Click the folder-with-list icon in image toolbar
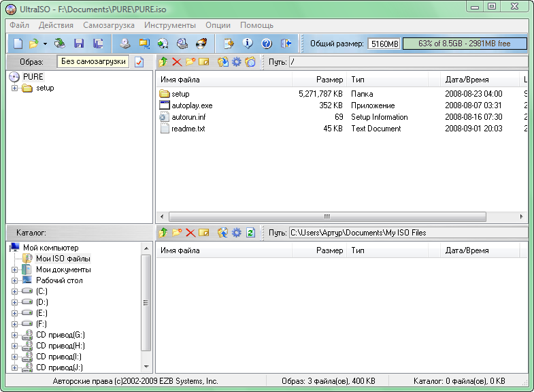The width and height of the screenshot is (534, 392). 250,62
